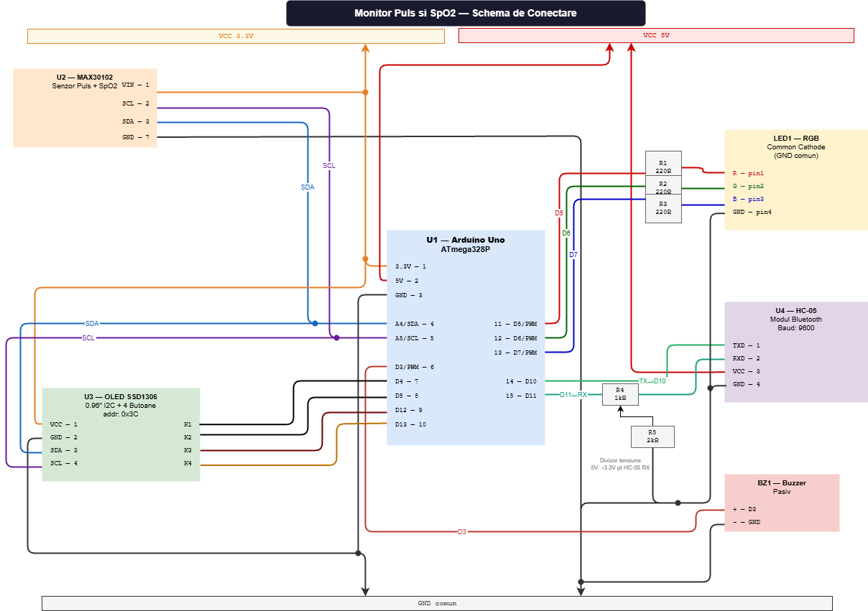Click the 'TX→D10' wire label
This screenshot has width=868, height=611.
(x=652, y=381)
